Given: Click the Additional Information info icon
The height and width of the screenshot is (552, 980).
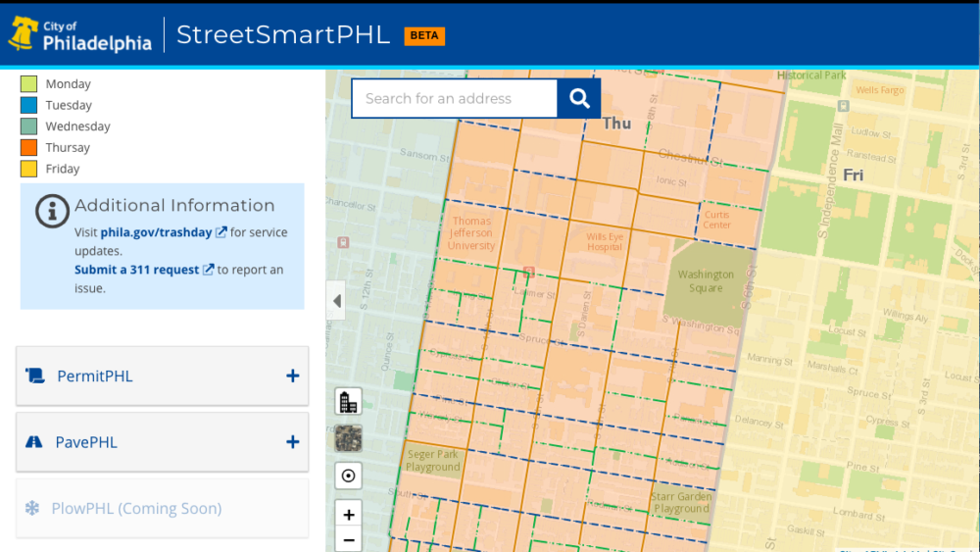Looking at the screenshot, I should [x=52, y=211].
